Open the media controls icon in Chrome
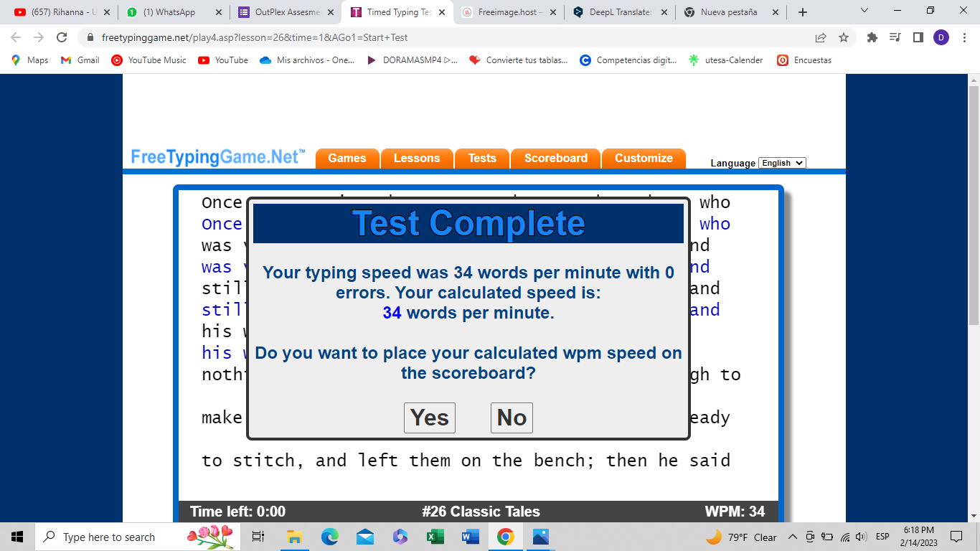980x551 pixels. click(895, 37)
